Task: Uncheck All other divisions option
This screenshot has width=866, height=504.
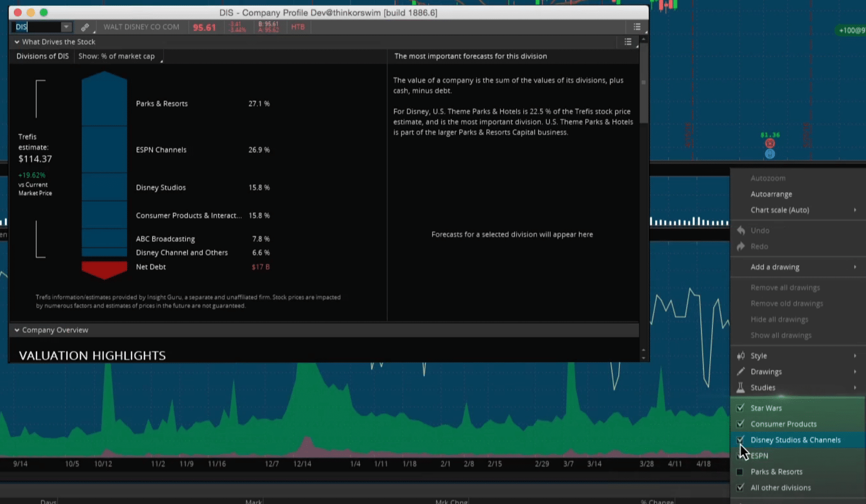Action: tap(740, 488)
